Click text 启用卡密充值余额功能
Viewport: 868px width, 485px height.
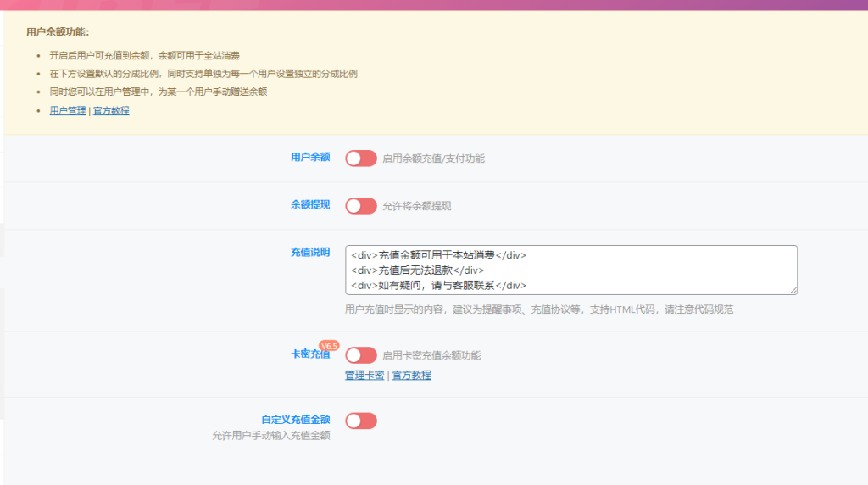coord(431,355)
